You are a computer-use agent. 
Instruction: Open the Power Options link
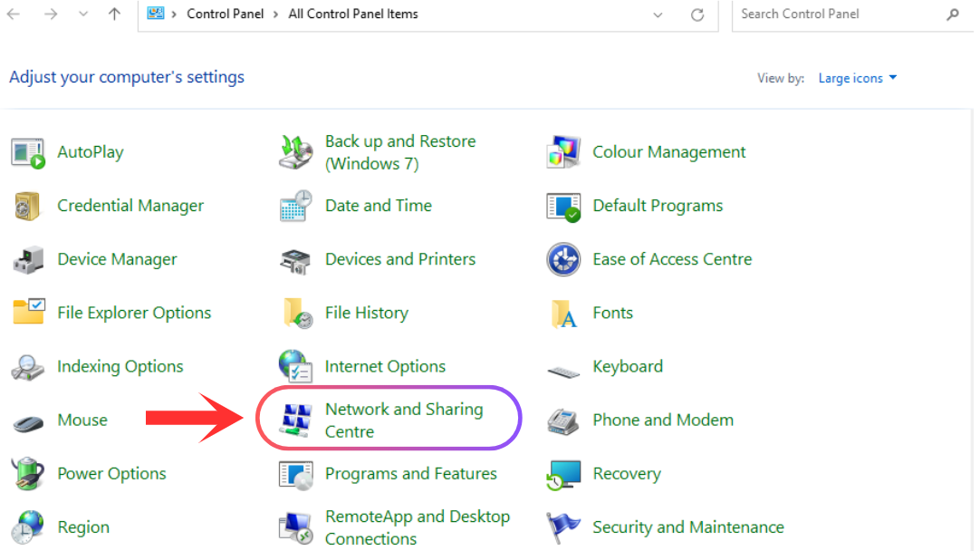point(112,473)
